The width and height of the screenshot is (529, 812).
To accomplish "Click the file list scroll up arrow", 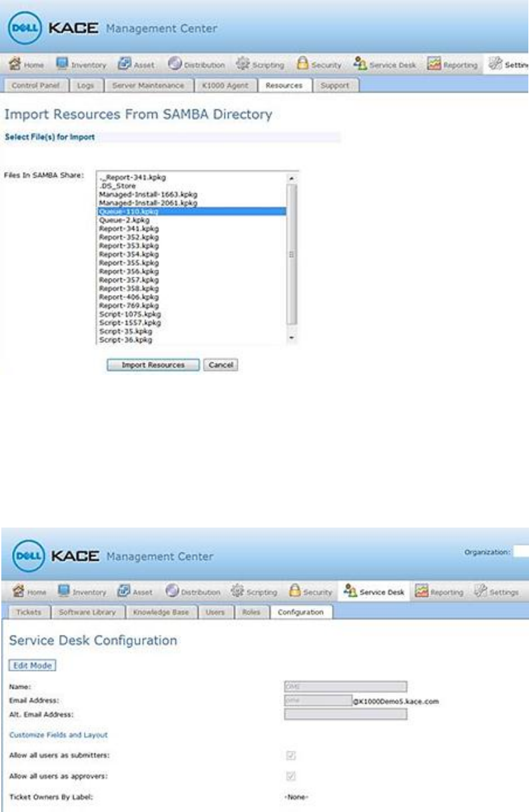I will pyautogui.click(x=290, y=179).
